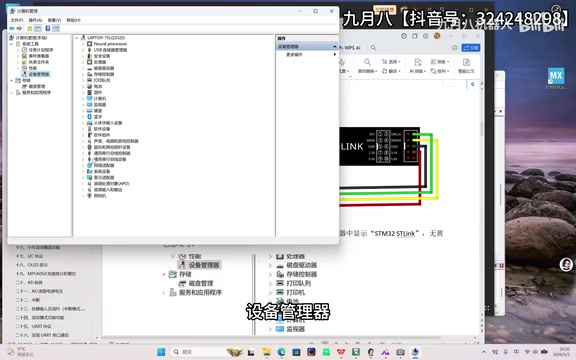Click the WPS document vertical scrollbar
This screenshot has height=360, width=576.
point(481,129)
